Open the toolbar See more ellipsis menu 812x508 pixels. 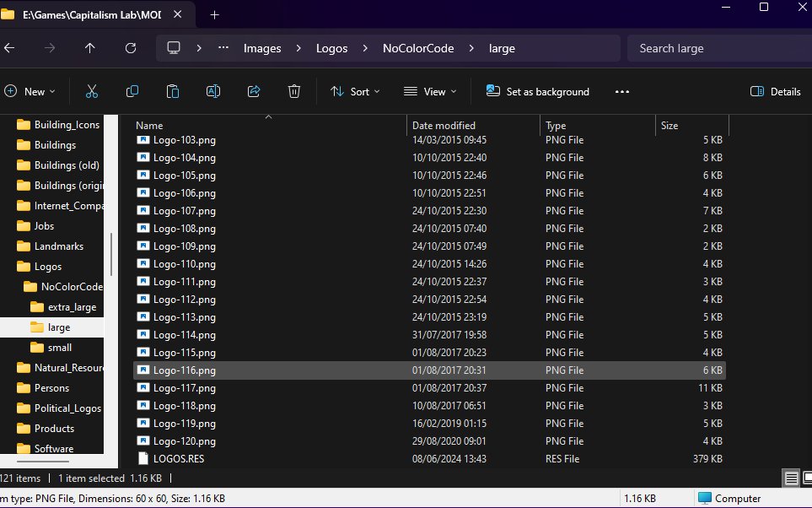[x=622, y=92]
